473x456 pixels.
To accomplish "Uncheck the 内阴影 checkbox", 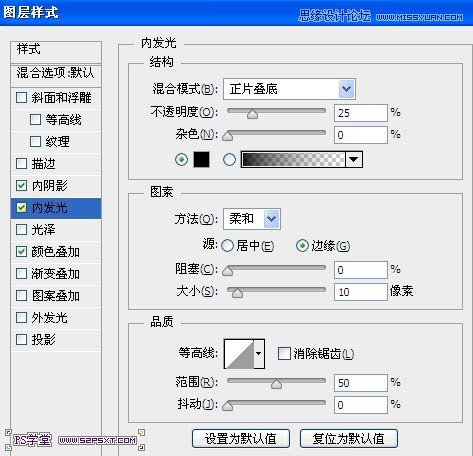I will pyautogui.click(x=22, y=186).
